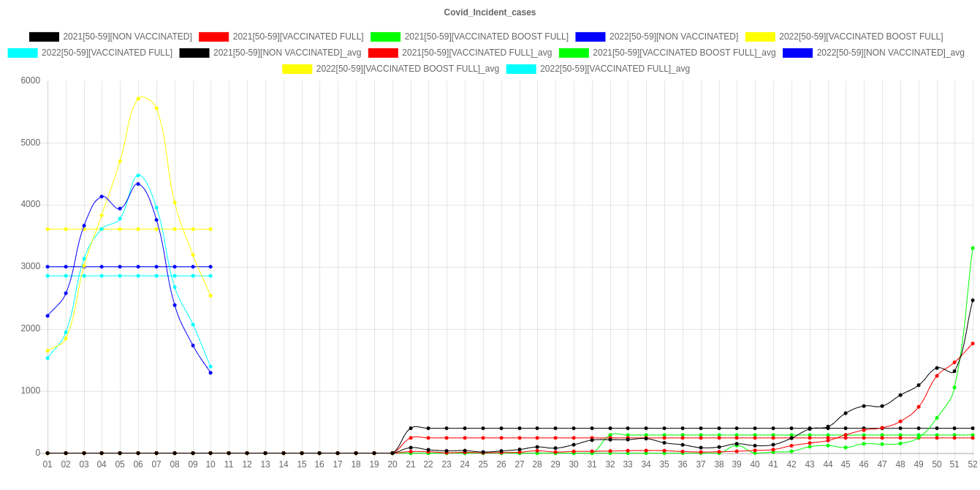Click green swatch for 2021 VACCINATED BOOST FULL
This screenshot has width=980, height=490.
[x=385, y=37]
